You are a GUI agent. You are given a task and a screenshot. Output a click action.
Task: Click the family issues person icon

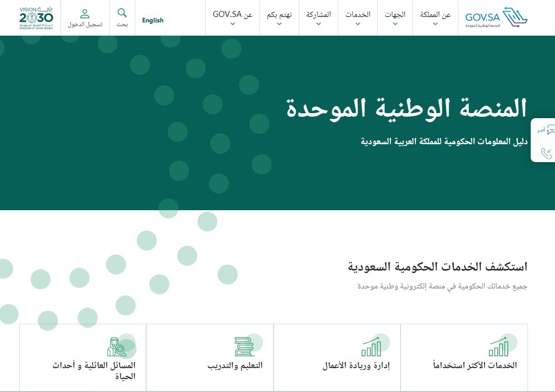[116, 347]
